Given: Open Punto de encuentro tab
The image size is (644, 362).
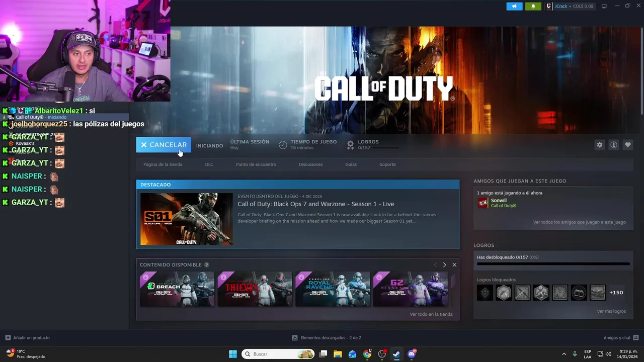Looking at the screenshot, I should click(256, 164).
